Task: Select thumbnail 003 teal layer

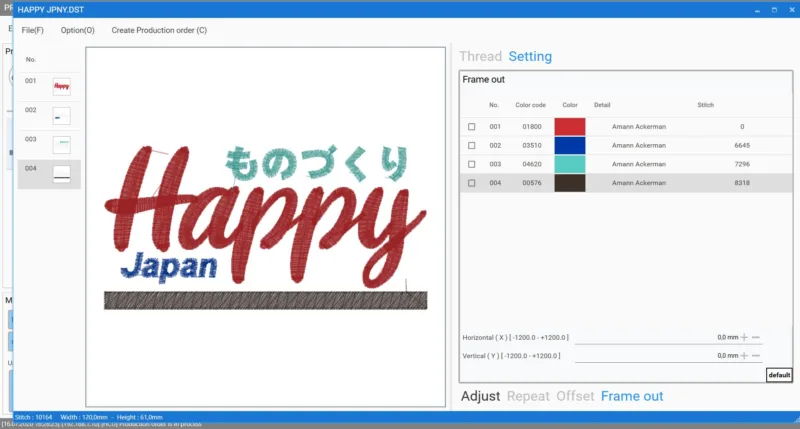Action: pos(61,145)
